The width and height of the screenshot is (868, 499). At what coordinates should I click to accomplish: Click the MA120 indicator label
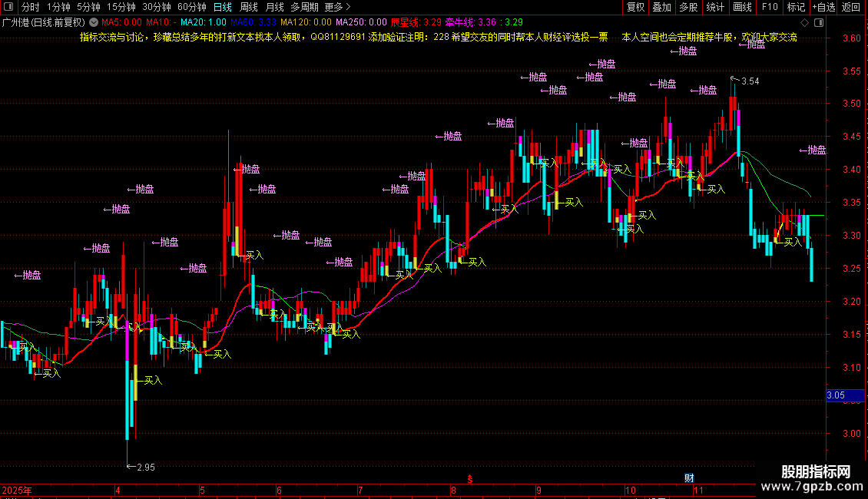(x=306, y=22)
